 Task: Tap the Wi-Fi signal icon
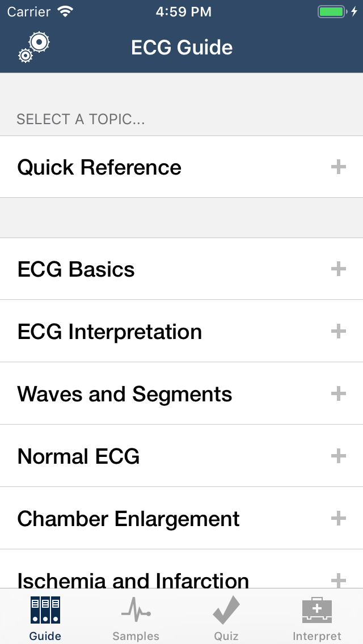click(x=66, y=12)
